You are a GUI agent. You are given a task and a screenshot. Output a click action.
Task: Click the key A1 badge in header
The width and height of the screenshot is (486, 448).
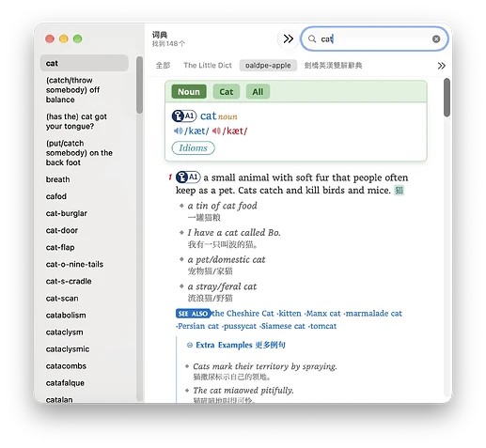[184, 116]
